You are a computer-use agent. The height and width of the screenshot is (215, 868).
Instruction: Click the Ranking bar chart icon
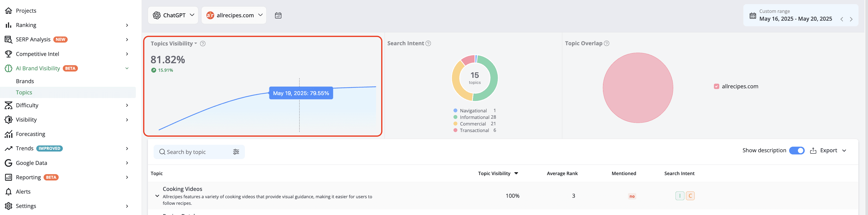pyautogui.click(x=9, y=25)
